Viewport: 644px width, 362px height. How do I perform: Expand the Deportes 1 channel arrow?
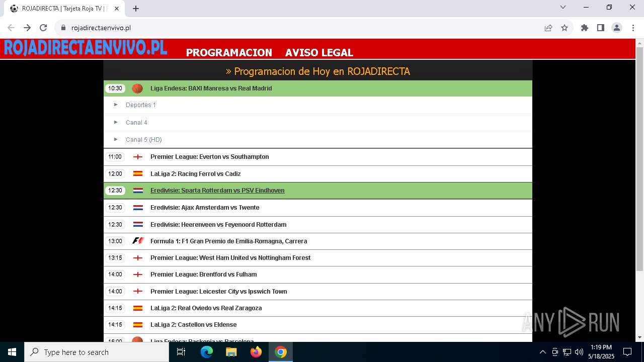[x=116, y=105]
